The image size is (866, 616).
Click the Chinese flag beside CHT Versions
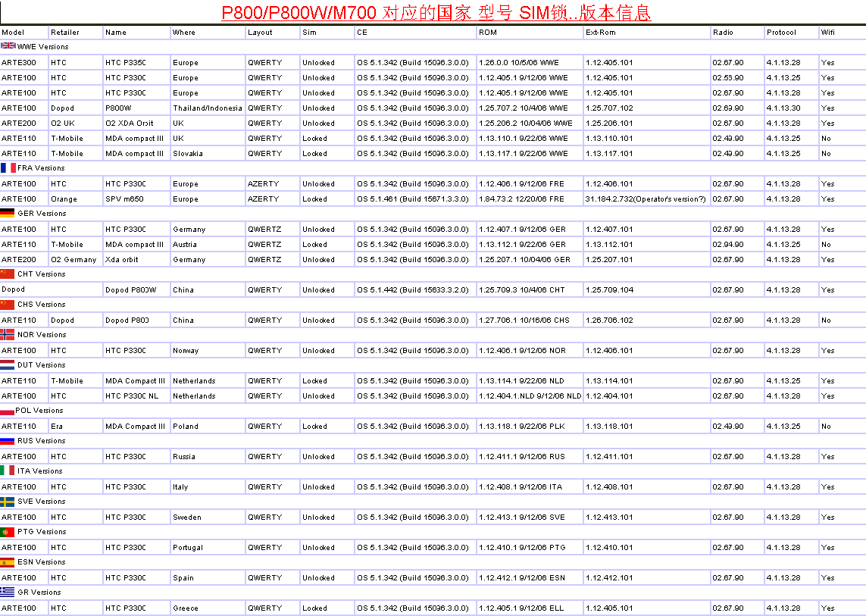[x=8, y=274]
